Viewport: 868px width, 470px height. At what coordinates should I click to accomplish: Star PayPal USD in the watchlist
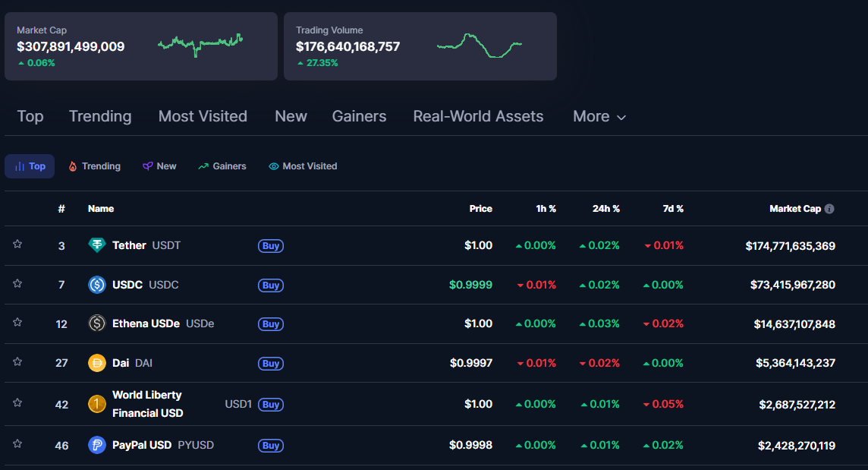[17, 443]
